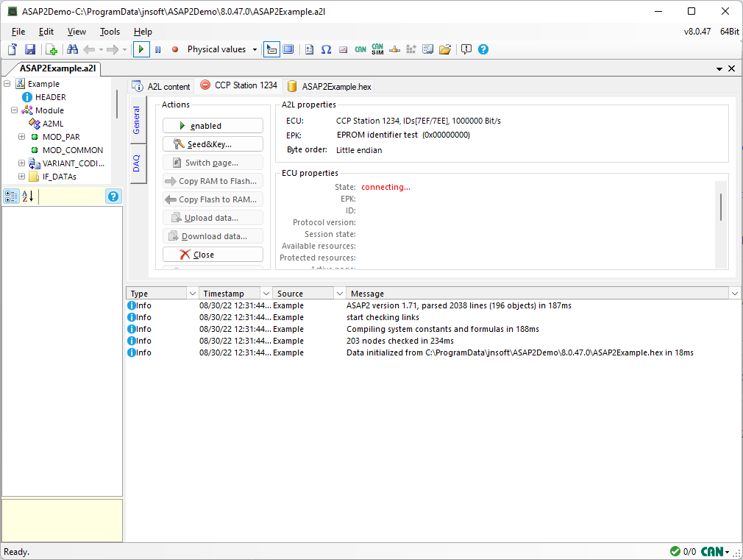The height and width of the screenshot is (560, 743).
Task: Collapse the Example root tree node
Action: pos(7,83)
